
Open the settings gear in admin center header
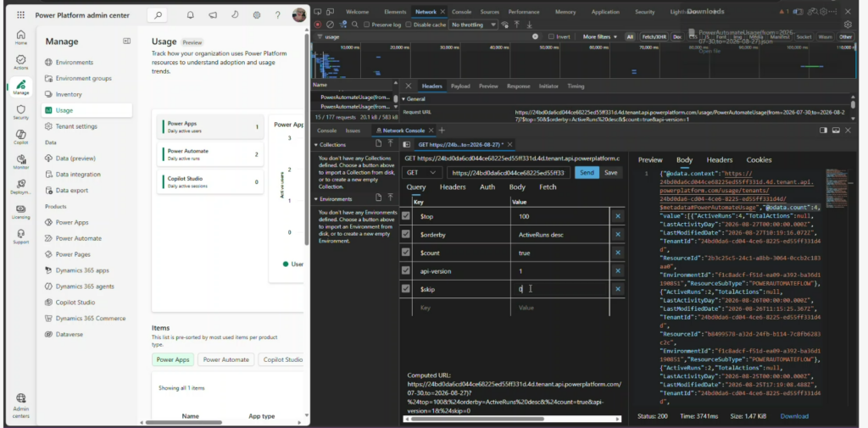tap(256, 15)
